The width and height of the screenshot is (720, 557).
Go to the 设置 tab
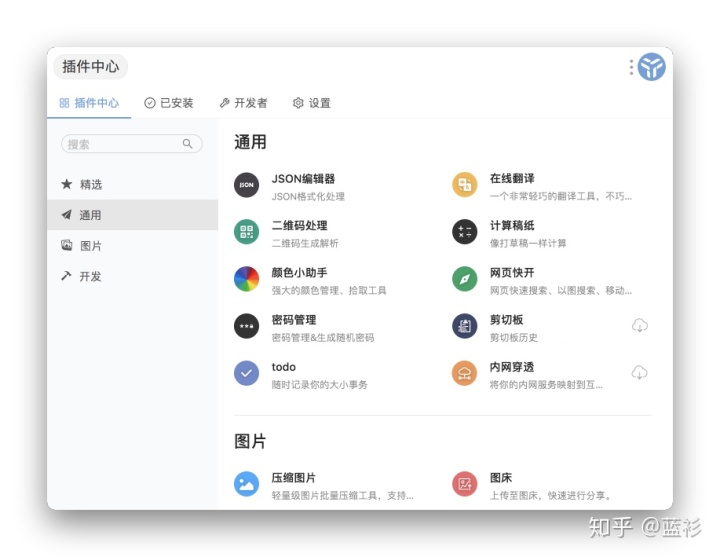coord(311,103)
